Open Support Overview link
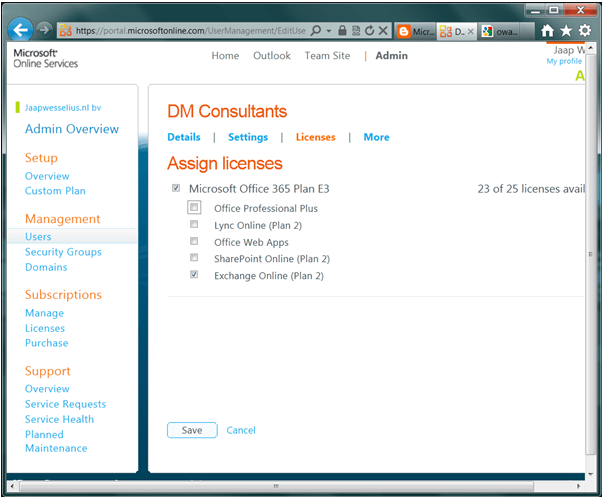 click(47, 389)
